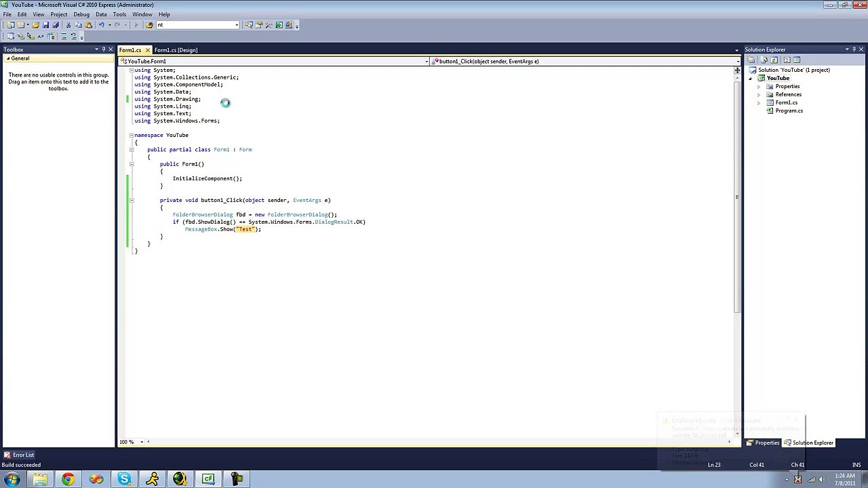Open Google Chrome from the taskbar
Screen dimensions: 868x488
click(68, 479)
